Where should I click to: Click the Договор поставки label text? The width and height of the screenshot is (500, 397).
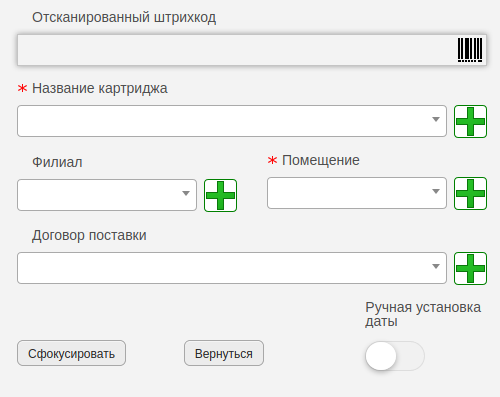(x=89, y=235)
